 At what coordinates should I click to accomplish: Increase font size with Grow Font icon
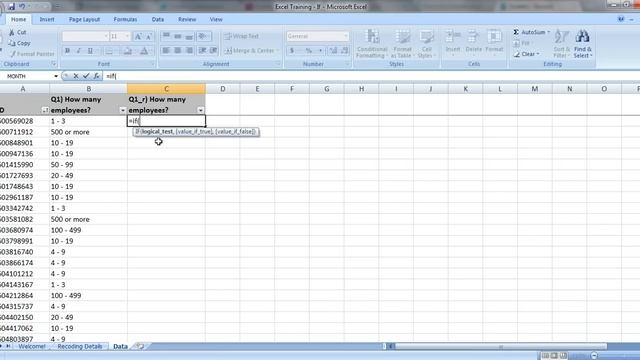[138, 36]
